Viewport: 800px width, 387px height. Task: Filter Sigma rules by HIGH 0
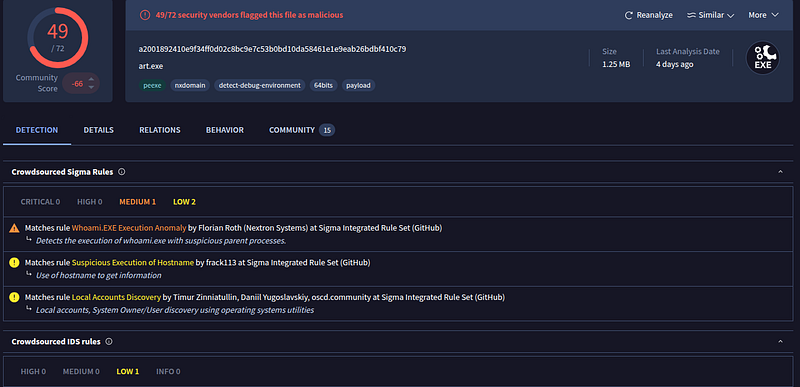coord(90,202)
